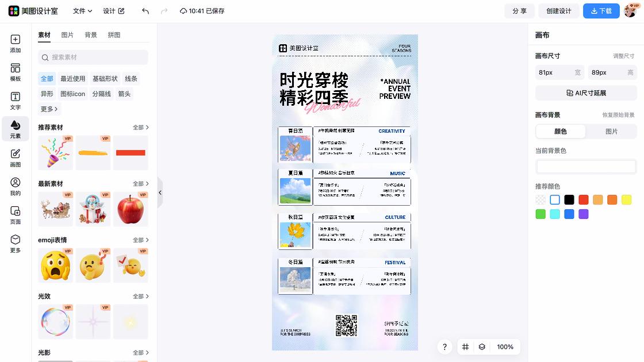Open the 更多 (More) sidebar panel

click(x=15, y=244)
